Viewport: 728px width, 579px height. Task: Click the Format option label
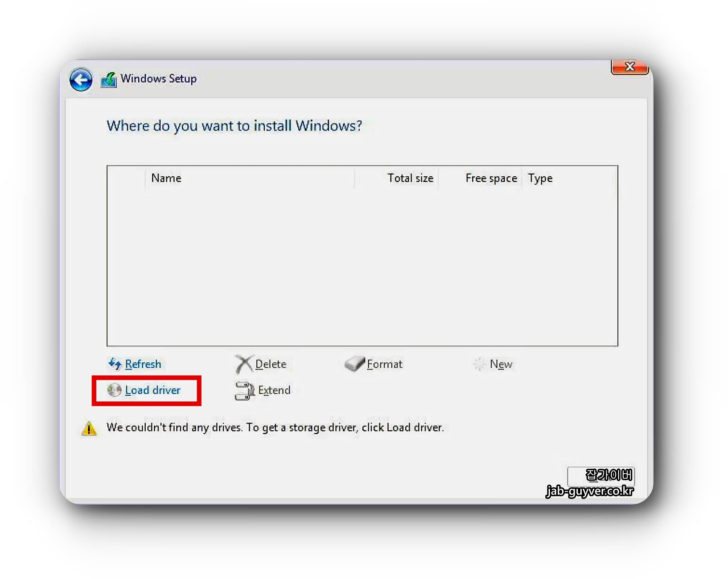pos(384,364)
